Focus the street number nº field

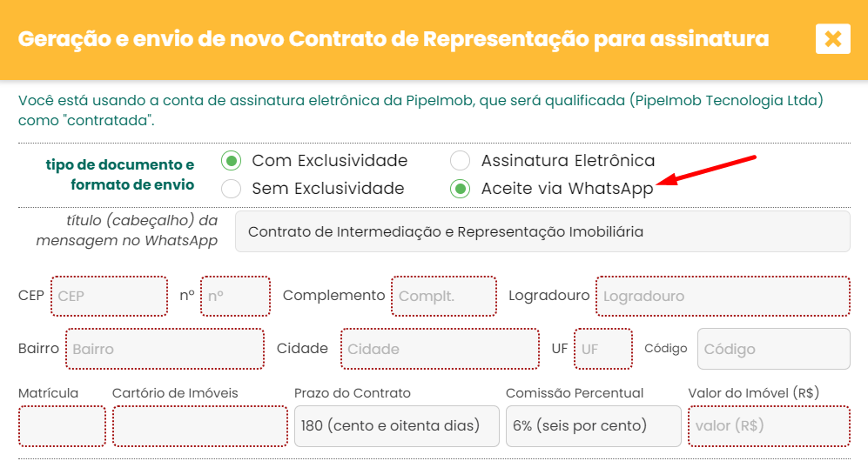pyautogui.click(x=235, y=297)
